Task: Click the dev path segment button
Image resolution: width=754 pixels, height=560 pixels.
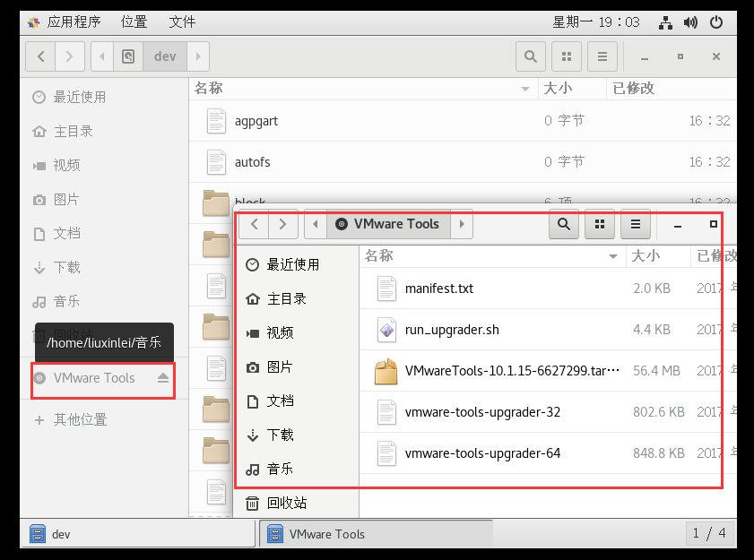Action: click(x=165, y=56)
